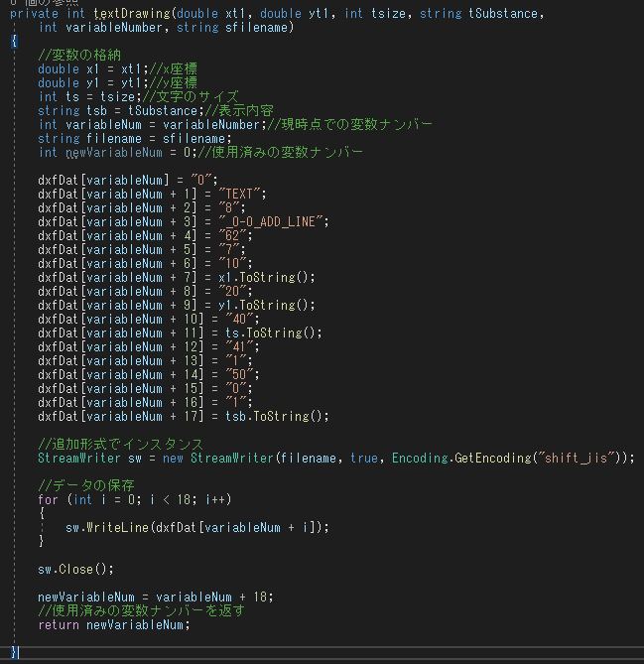Click the "1" string on the +13 line
This screenshot has width=644, height=664.
(236, 361)
